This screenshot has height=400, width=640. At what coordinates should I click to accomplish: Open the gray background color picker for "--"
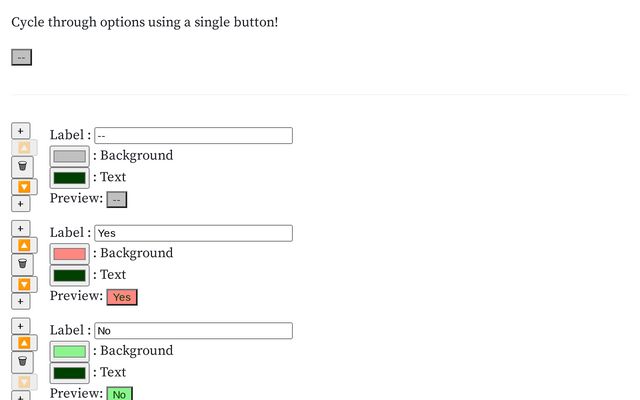click(x=69, y=156)
